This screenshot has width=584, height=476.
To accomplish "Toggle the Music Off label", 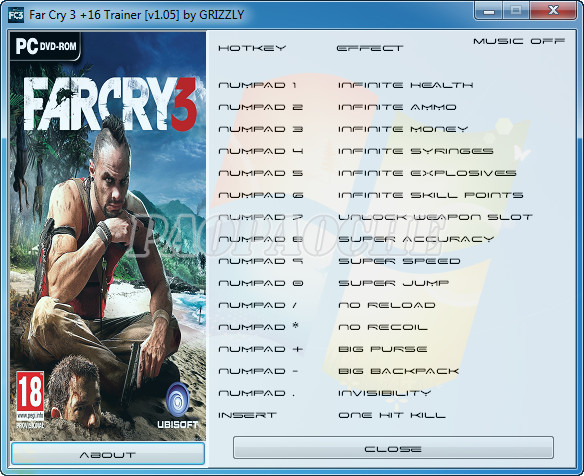I will (x=519, y=41).
